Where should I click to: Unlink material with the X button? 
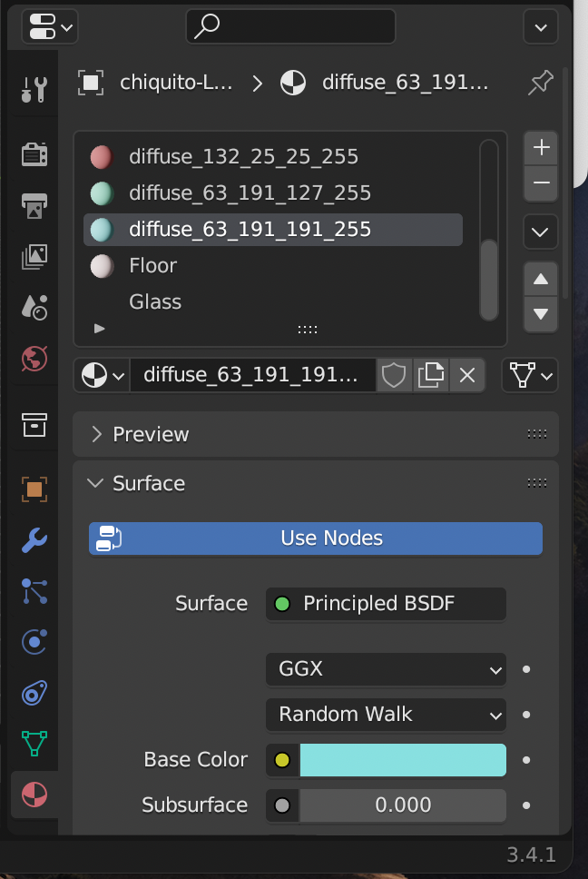467,375
